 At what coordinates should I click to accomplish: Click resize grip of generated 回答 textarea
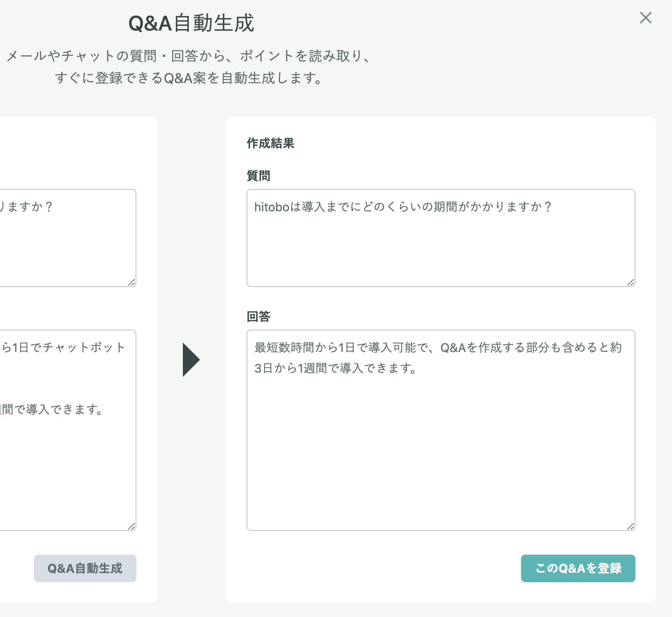pyautogui.click(x=630, y=526)
